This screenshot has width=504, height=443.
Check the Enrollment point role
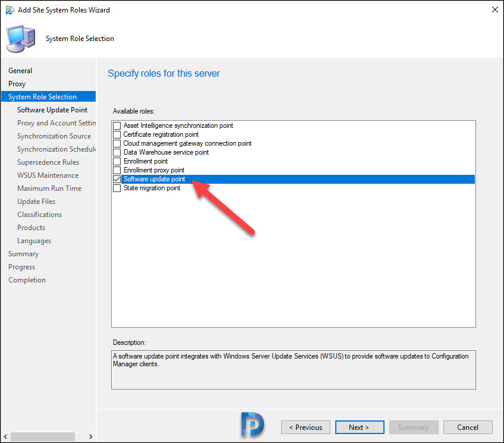(117, 161)
